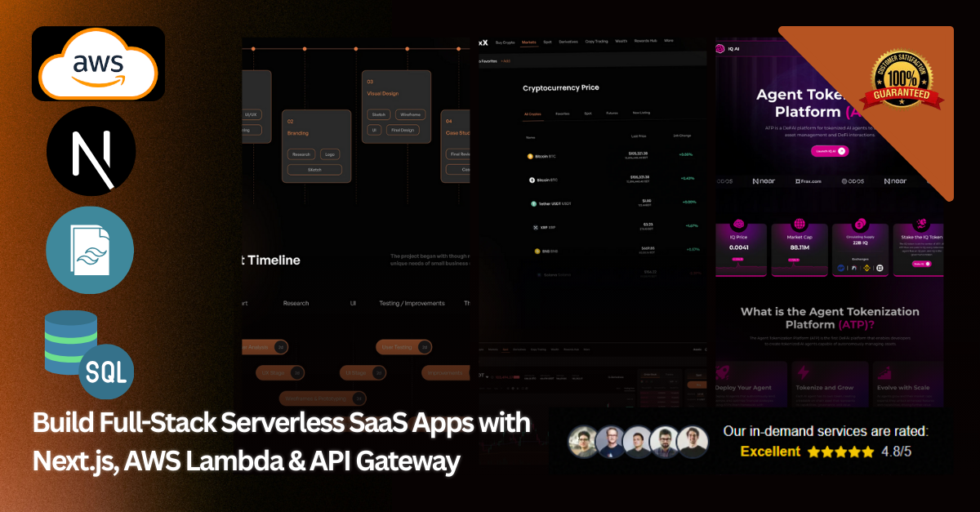Click the first team member avatar
The width and height of the screenshot is (980, 512).
pos(584,442)
